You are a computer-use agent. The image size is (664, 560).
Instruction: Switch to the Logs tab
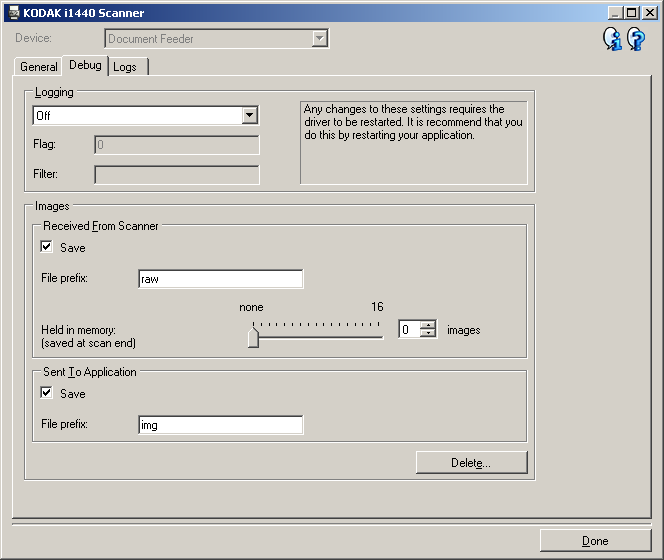point(129,67)
